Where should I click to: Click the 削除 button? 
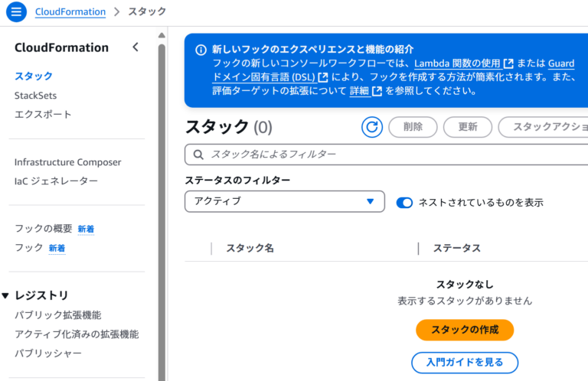(x=413, y=127)
